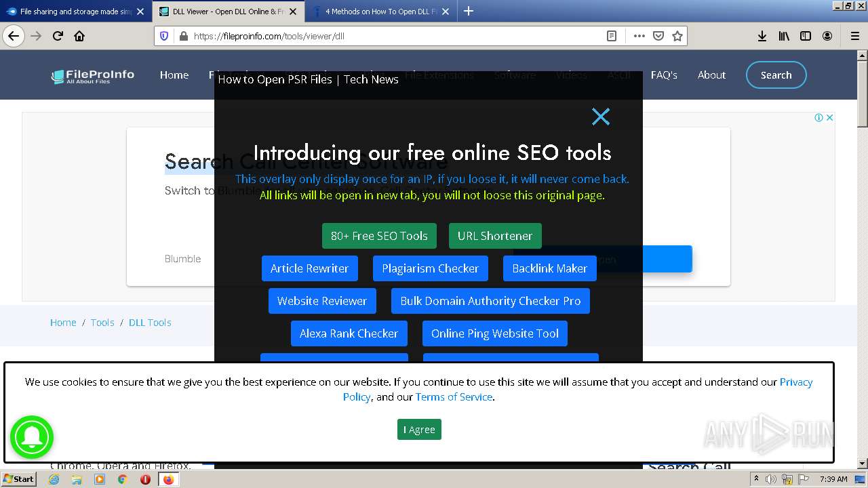Click the FileProInfo logo
This screenshot has width=868, height=488.
pyautogui.click(x=93, y=76)
